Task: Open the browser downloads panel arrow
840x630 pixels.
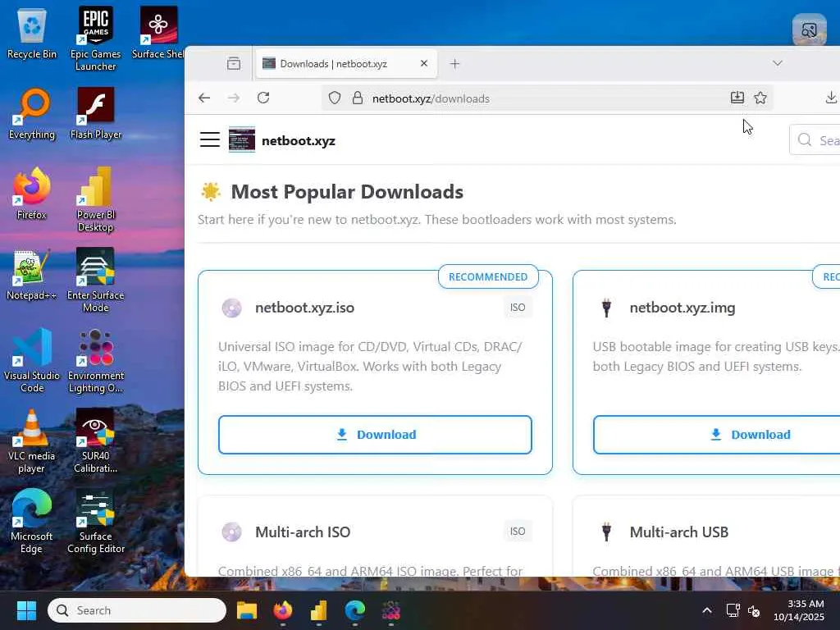Action: pyautogui.click(x=831, y=98)
